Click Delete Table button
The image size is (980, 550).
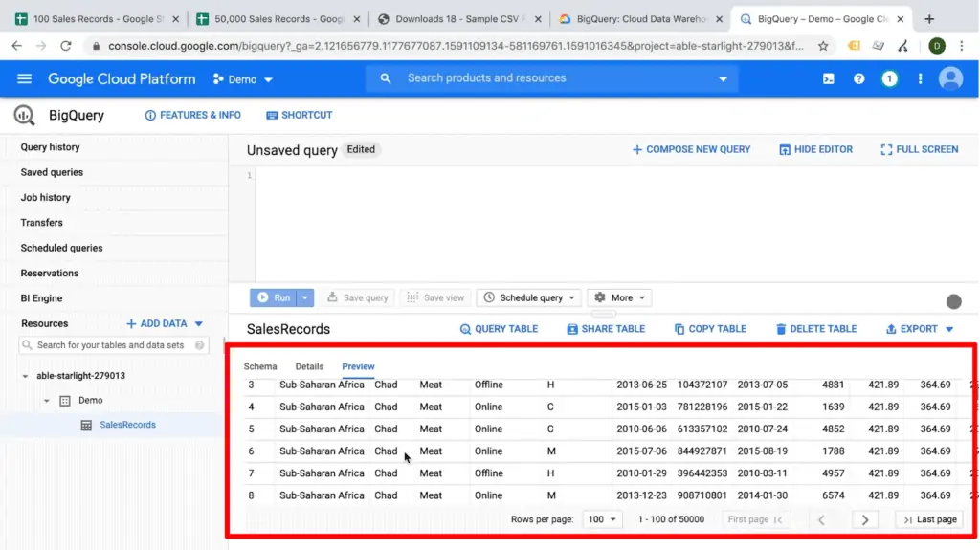click(816, 329)
